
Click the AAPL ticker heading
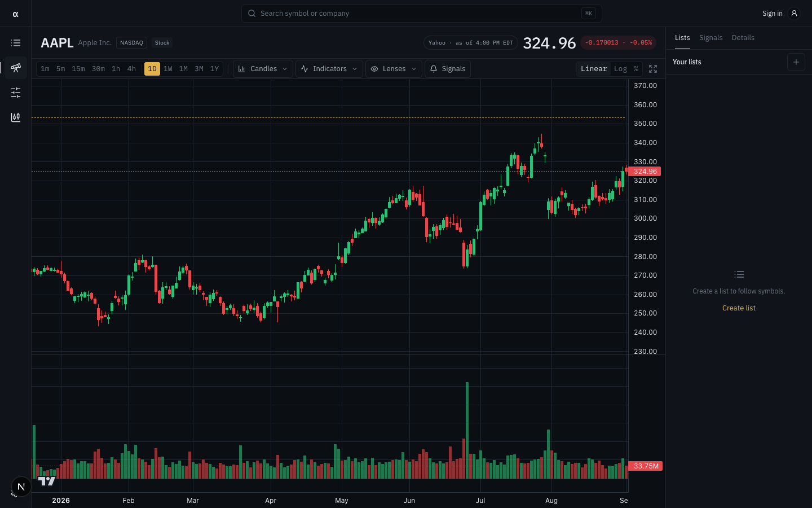click(58, 43)
